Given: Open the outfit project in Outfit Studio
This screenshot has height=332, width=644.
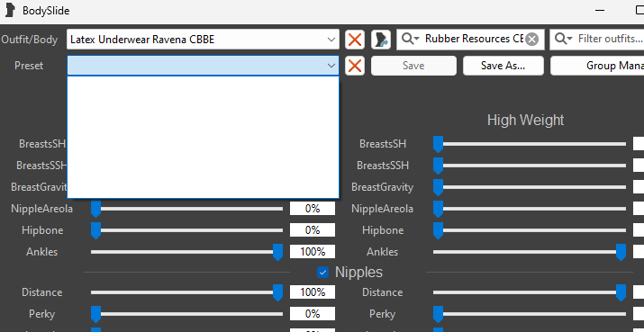Looking at the screenshot, I should pyautogui.click(x=381, y=40).
